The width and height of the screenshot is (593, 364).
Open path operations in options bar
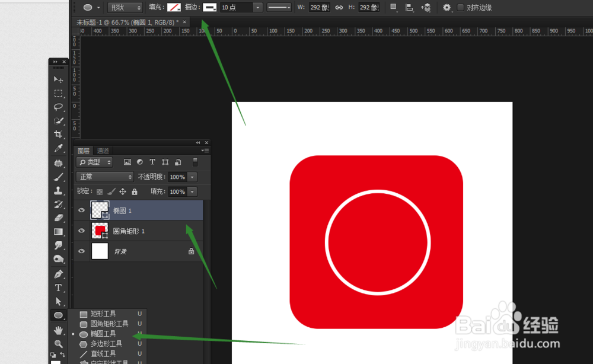coord(394,7)
